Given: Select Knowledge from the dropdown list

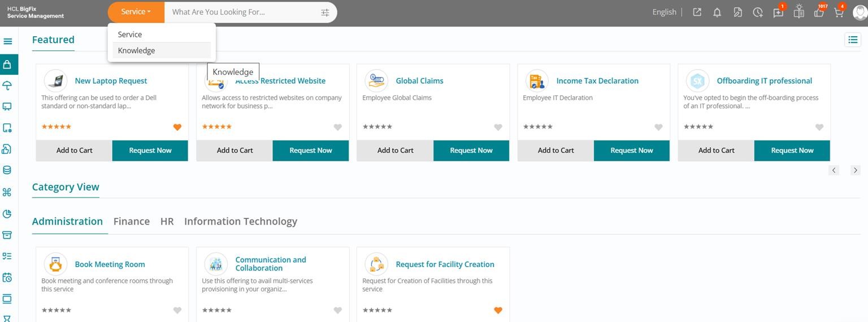Looking at the screenshot, I should 162,50.
